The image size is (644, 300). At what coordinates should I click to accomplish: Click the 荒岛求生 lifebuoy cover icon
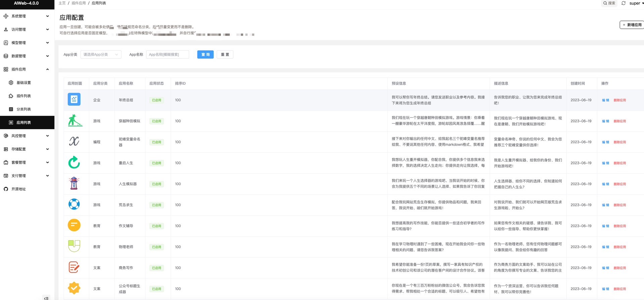point(74,205)
